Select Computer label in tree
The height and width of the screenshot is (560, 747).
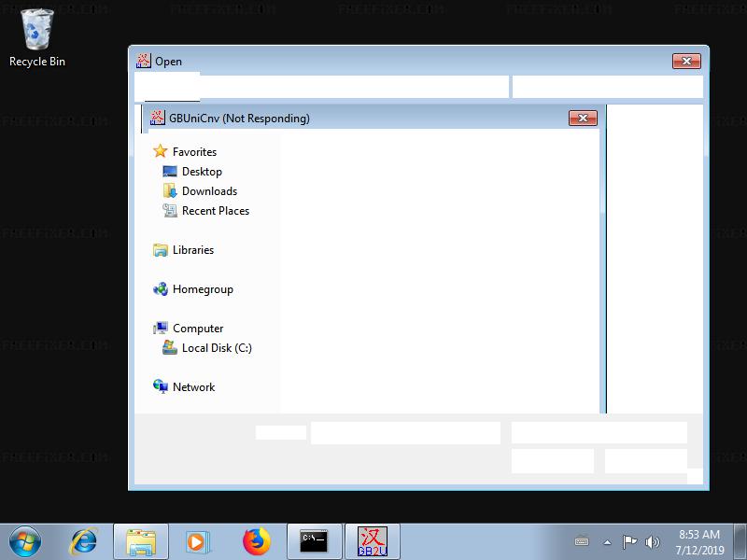[x=198, y=329]
